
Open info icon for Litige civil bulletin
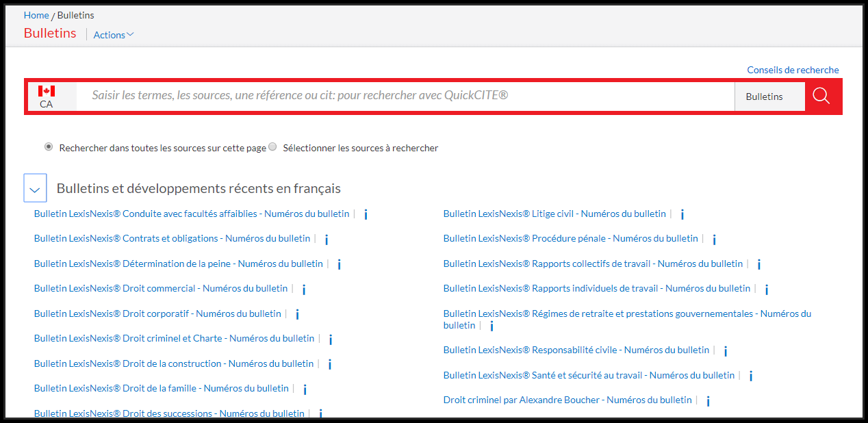pos(682,214)
